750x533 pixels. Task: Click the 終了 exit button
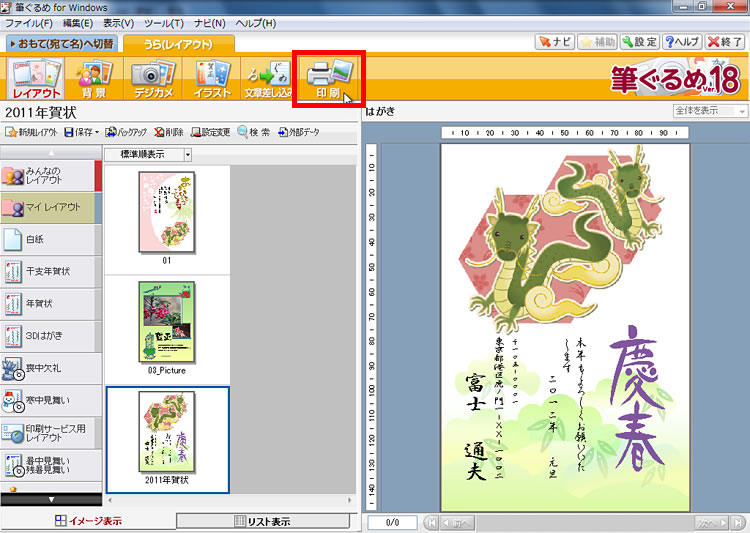coord(725,42)
